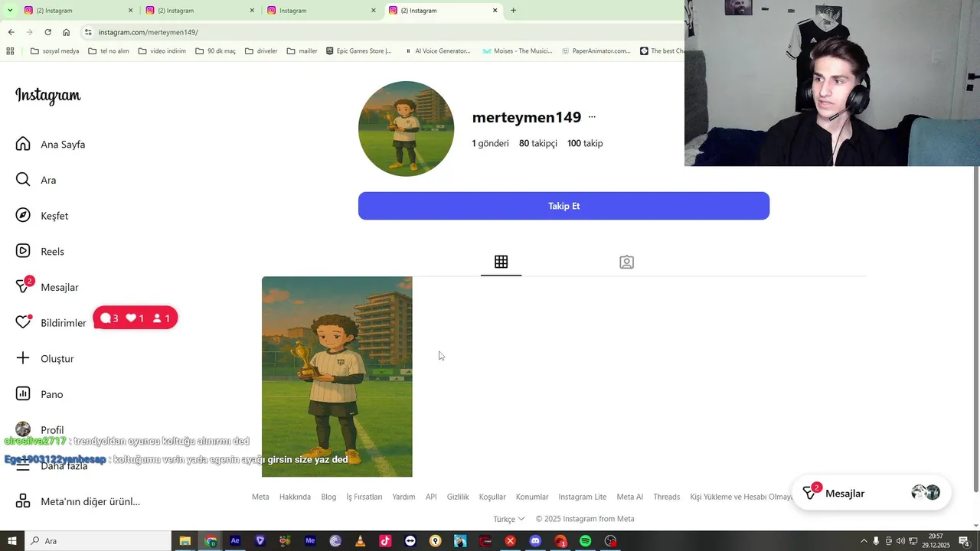Image resolution: width=980 pixels, height=551 pixels.
Task: Expand the 90 dk maç bookmarks folder
Action: [216, 51]
